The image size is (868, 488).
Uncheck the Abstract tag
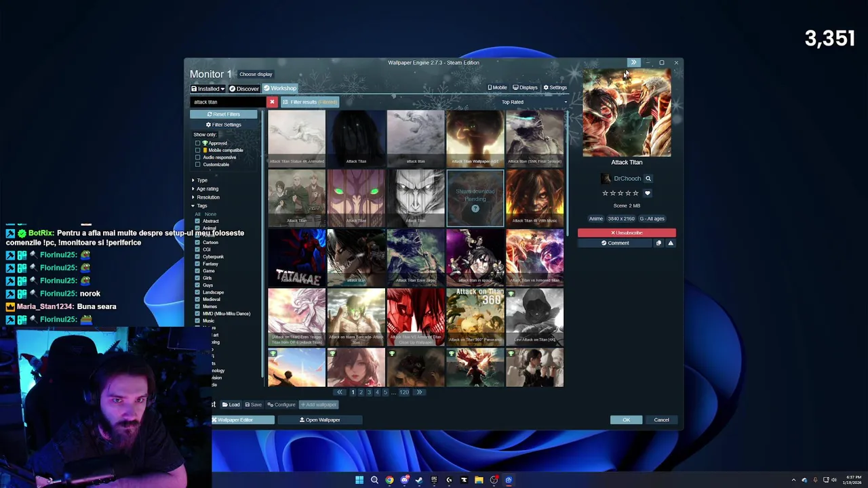(197, 221)
